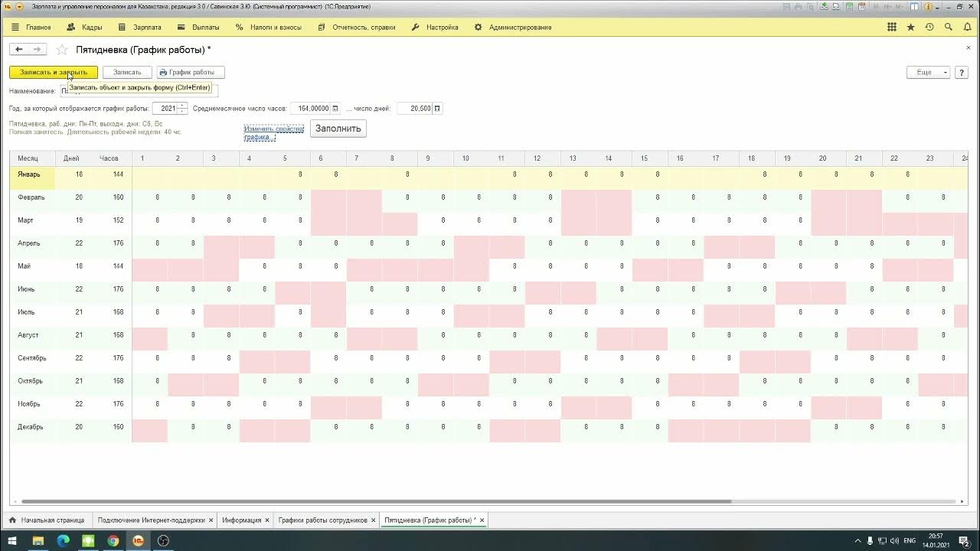Click the average monthly hours input field

(x=310, y=109)
